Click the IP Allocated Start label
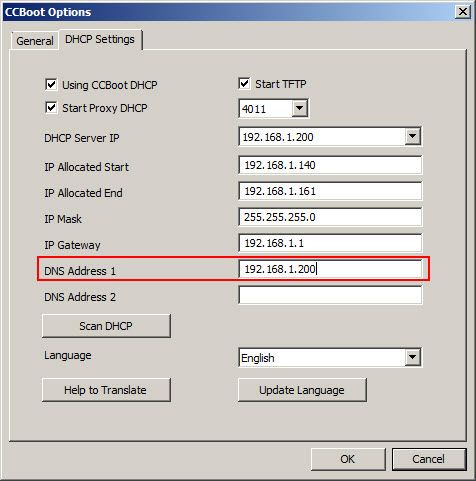This screenshot has width=476, height=481. 86,167
